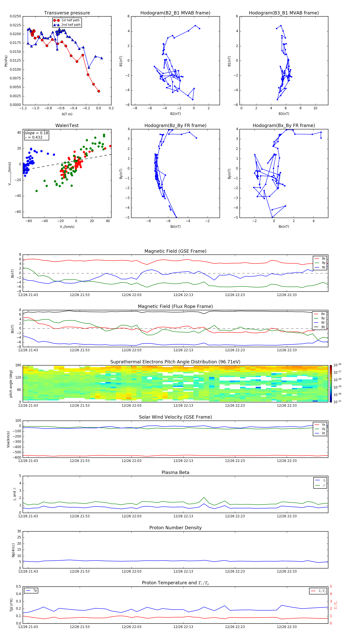Viewport: 351px width, 644px height.
Task: Select the βp entry in Plasma Beta legend
Action: pos(321,480)
